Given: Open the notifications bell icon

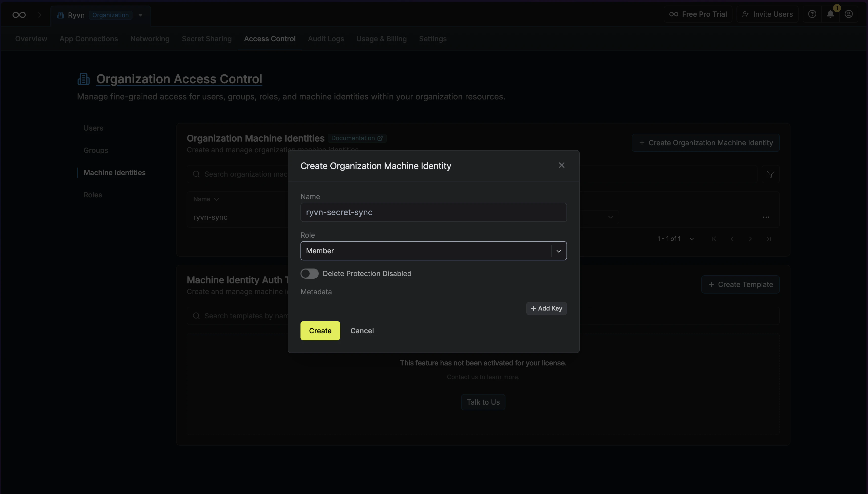Looking at the screenshot, I should point(830,14).
